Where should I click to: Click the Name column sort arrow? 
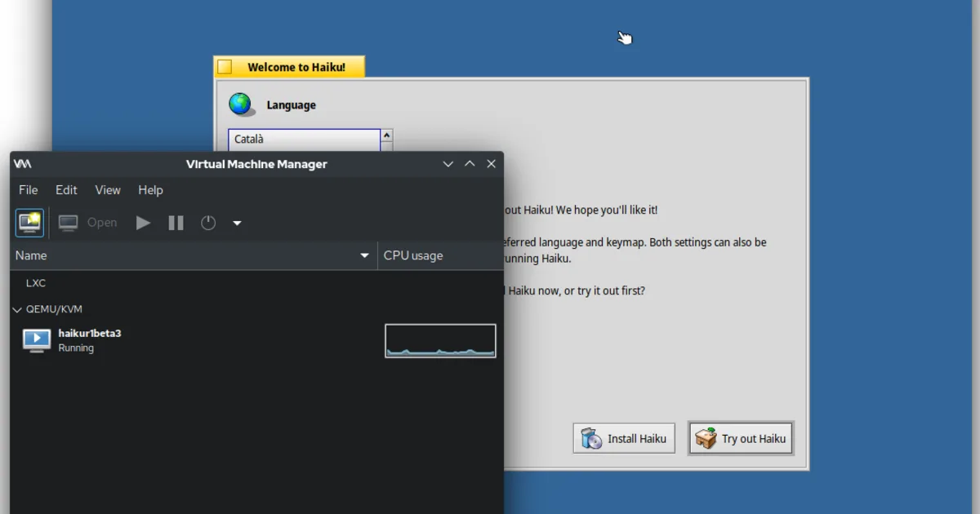(x=365, y=255)
